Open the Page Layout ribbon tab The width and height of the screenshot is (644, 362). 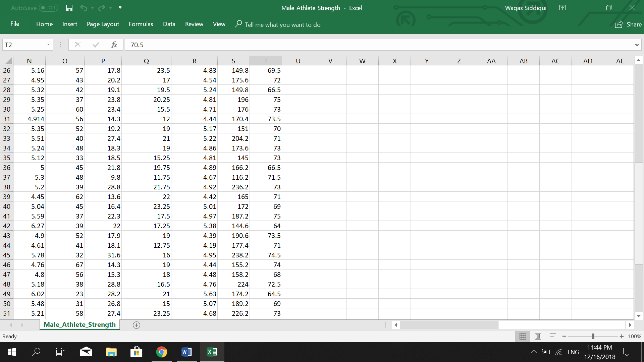103,24
